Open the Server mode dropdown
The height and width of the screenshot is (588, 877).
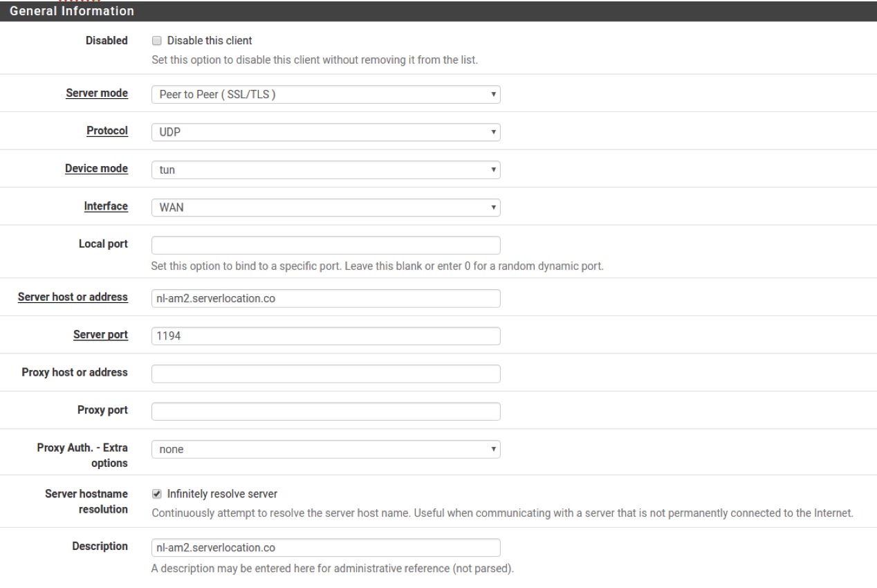click(325, 95)
